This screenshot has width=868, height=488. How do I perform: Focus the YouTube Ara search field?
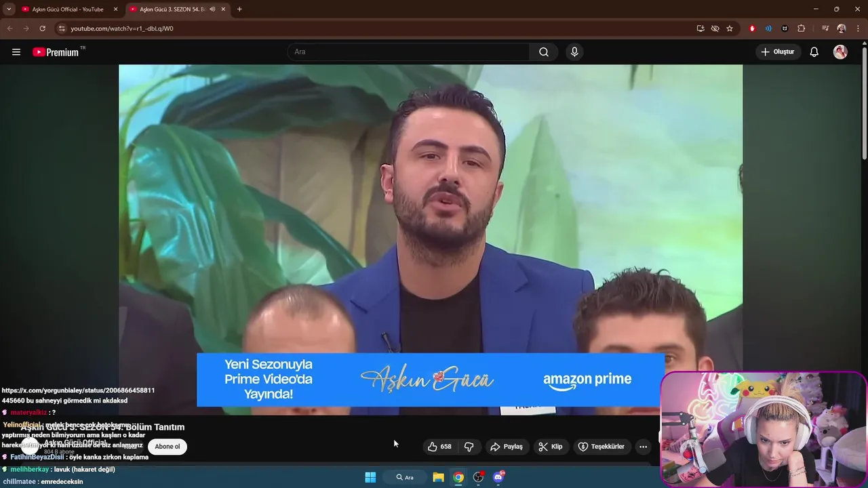pyautogui.click(x=408, y=52)
